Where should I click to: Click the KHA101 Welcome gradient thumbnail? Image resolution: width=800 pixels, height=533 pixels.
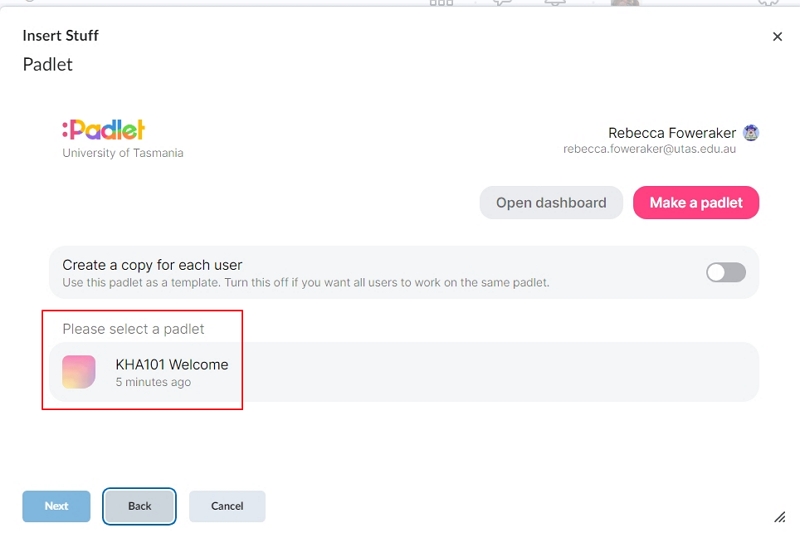pyautogui.click(x=79, y=372)
